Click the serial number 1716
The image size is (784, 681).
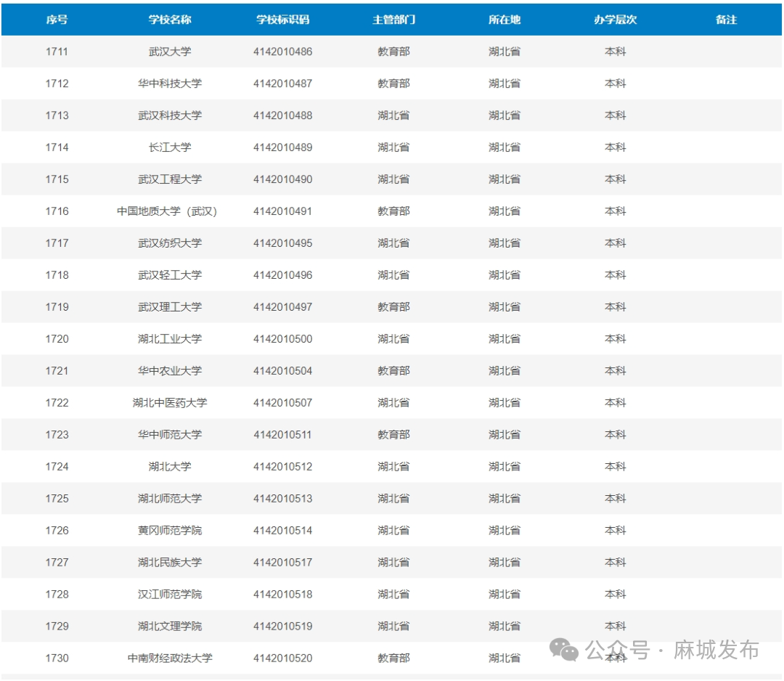click(x=57, y=211)
